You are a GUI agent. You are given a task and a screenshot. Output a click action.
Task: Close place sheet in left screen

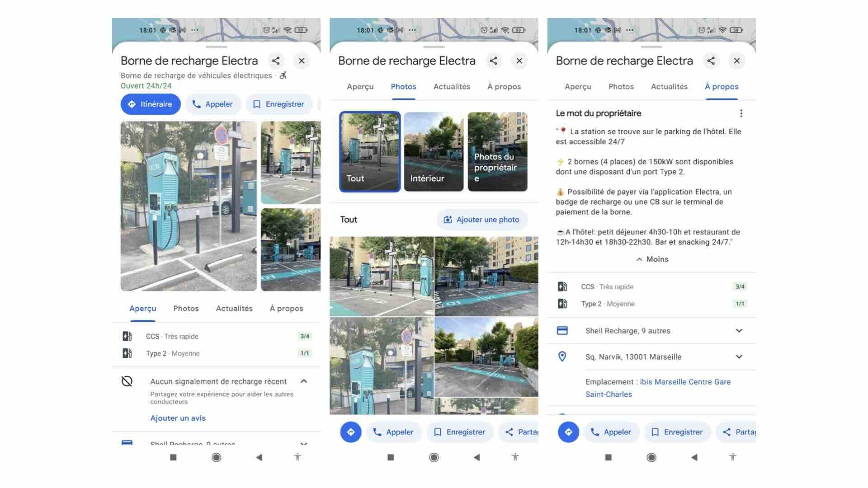(x=302, y=61)
